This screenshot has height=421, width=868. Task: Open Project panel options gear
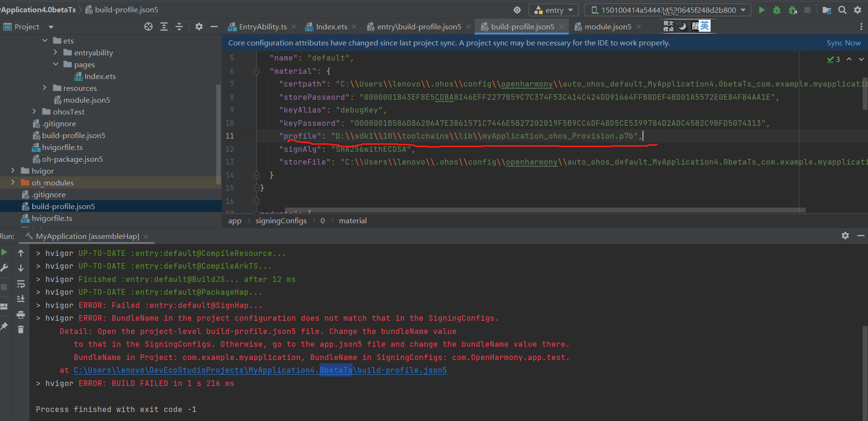(x=199, y=26)
